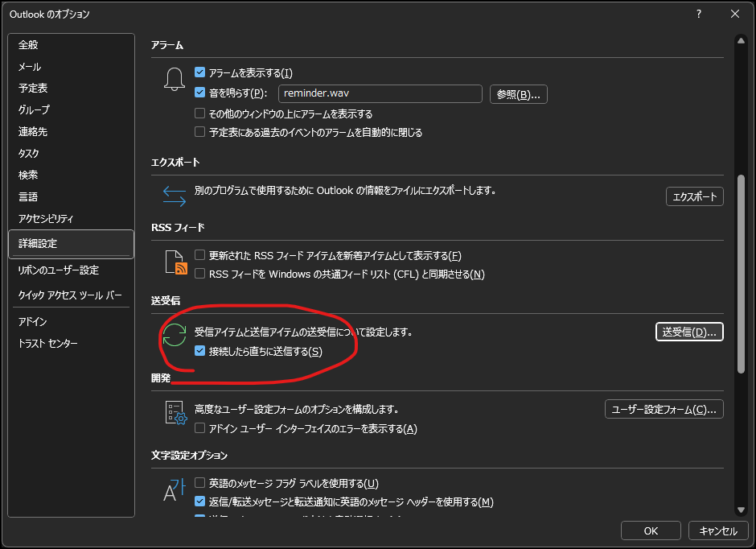Image resolution: width=756 pixels, height=549 pixels.
Task: Close the Outlook options dialog
Action: click(735, 14)
